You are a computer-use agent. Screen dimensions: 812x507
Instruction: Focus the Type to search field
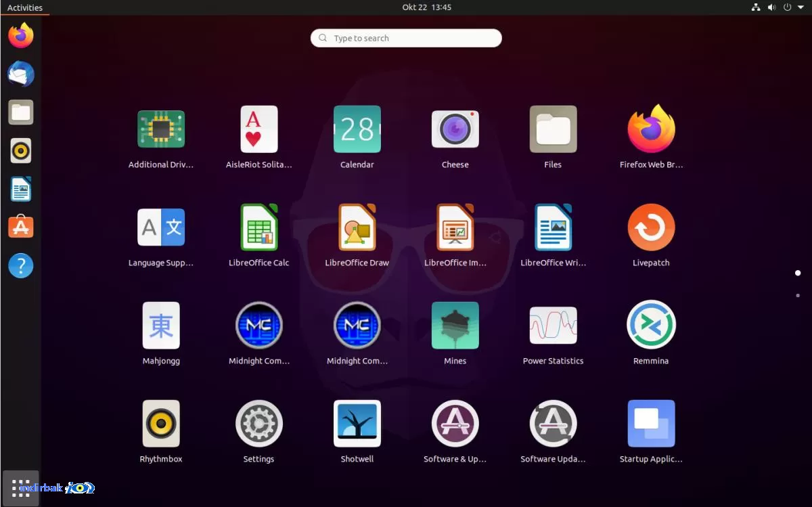tap(406, 38)
